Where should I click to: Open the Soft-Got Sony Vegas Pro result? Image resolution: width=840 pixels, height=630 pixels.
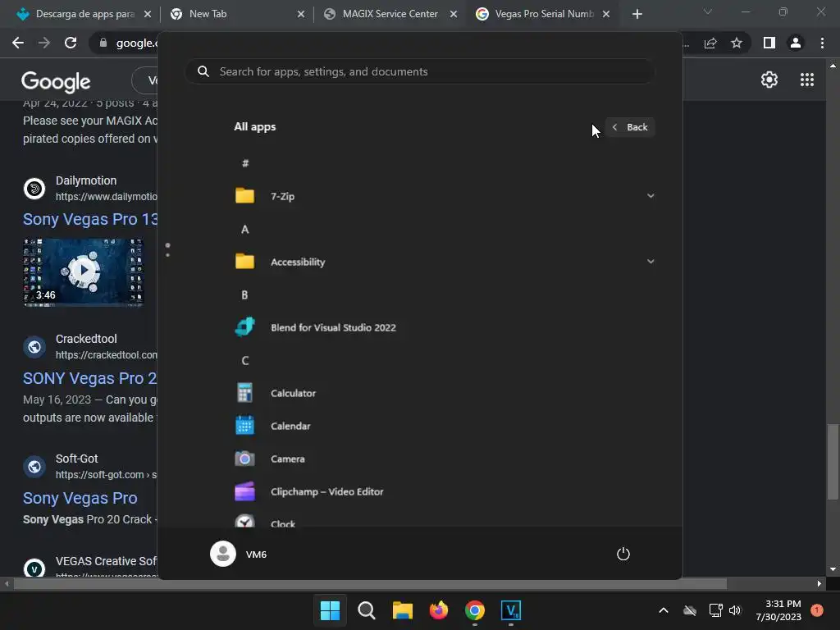[80, 498]
